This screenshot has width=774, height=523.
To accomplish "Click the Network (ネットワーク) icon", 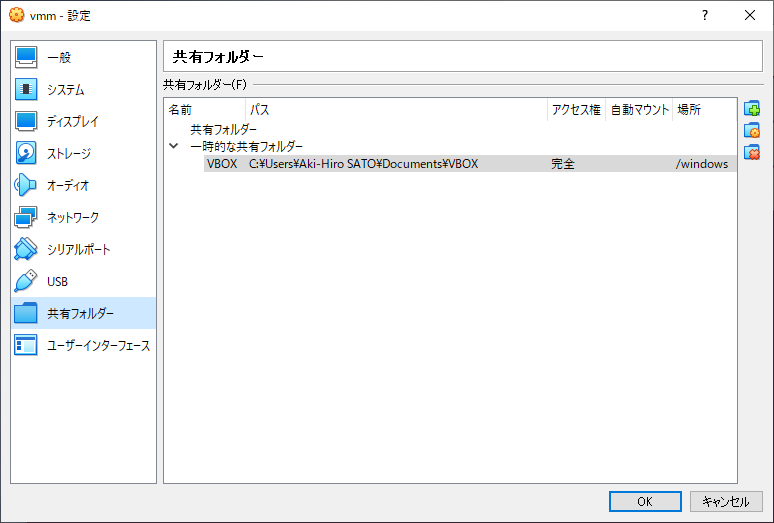I will (26, 218).
